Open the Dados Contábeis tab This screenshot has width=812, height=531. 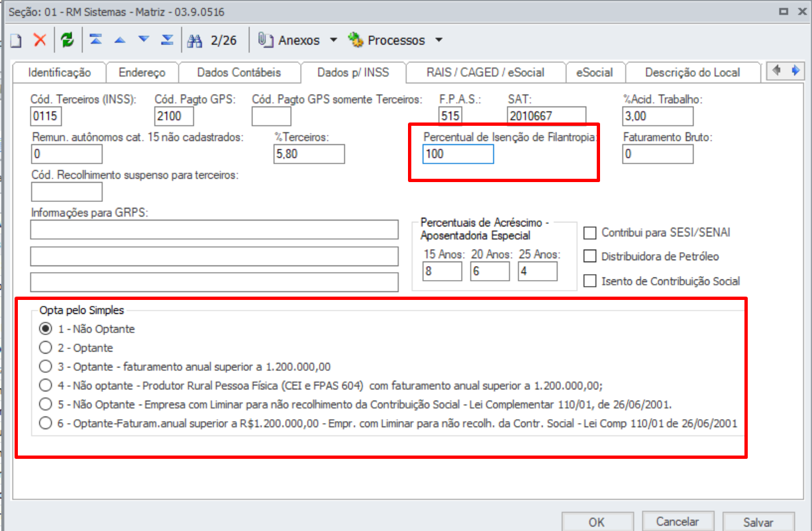coord(239,72)
